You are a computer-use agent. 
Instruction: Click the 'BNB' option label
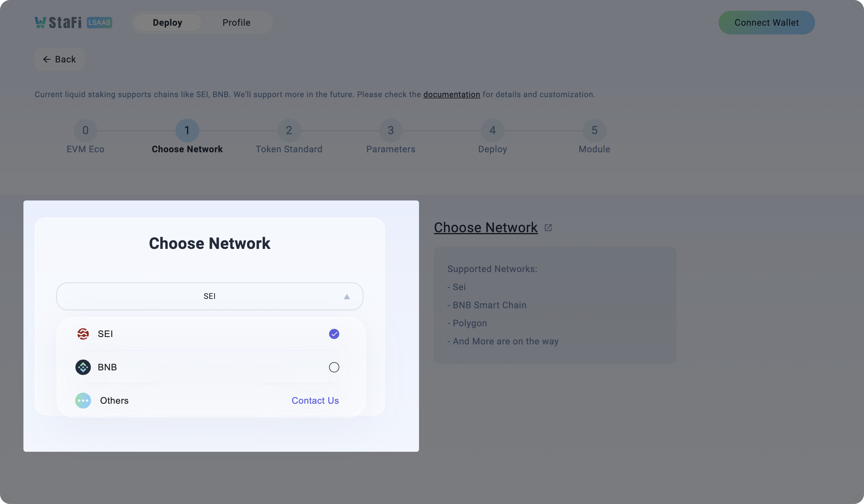[x=107, y=367]
